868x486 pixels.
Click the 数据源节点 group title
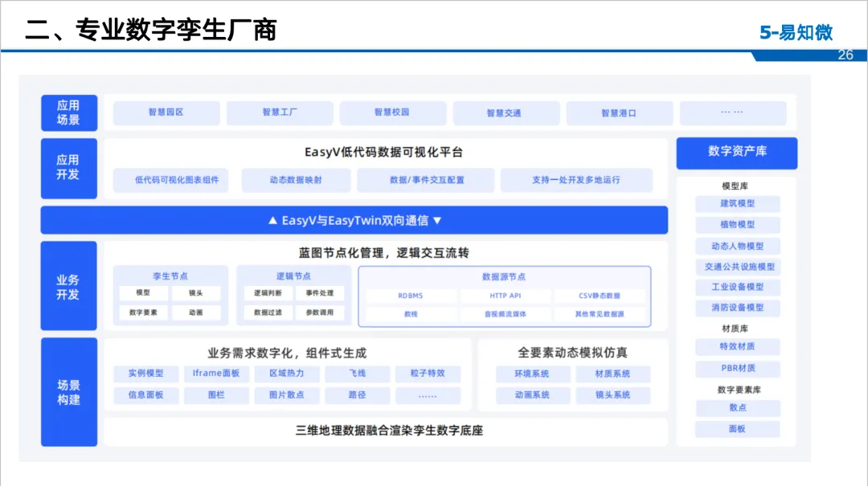504,276
